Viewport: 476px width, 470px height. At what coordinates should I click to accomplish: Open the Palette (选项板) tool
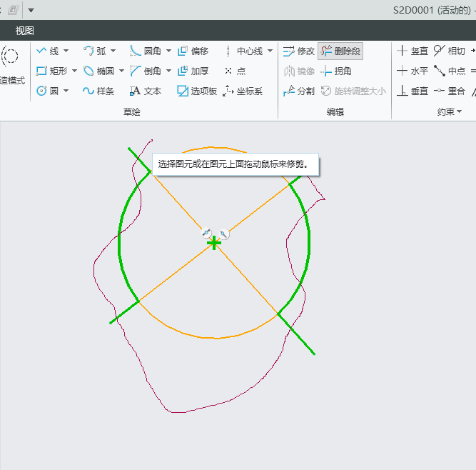[197, 91]
